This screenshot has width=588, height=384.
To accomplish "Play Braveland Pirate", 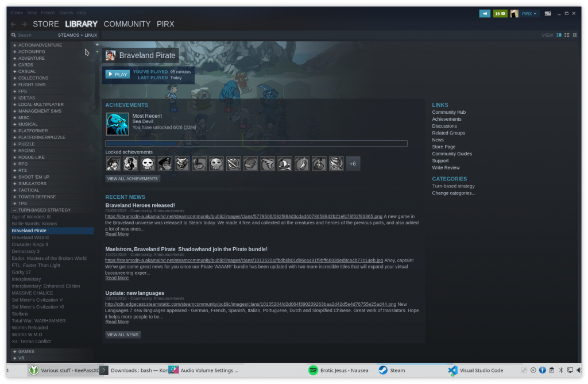I will pyautogui.click(x=117, y=74).
